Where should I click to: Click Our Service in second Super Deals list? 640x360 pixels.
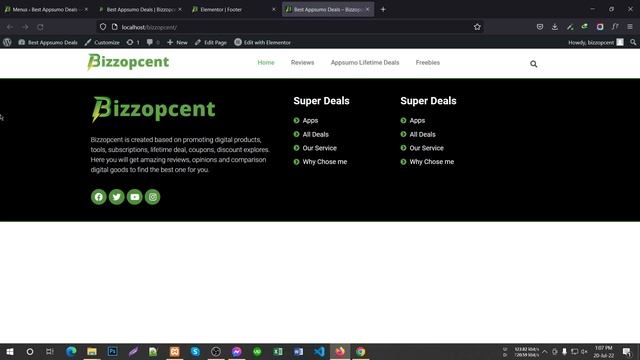427,148
